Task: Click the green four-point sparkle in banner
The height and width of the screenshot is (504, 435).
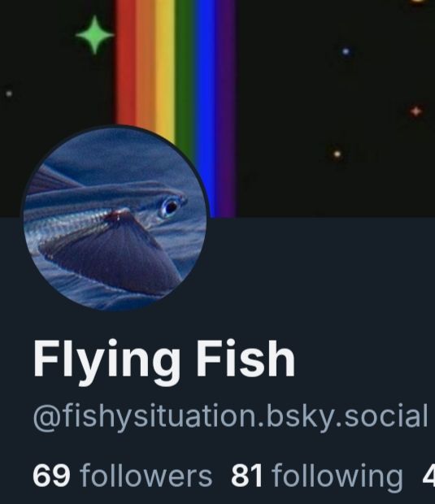Action: coord(94,35)
